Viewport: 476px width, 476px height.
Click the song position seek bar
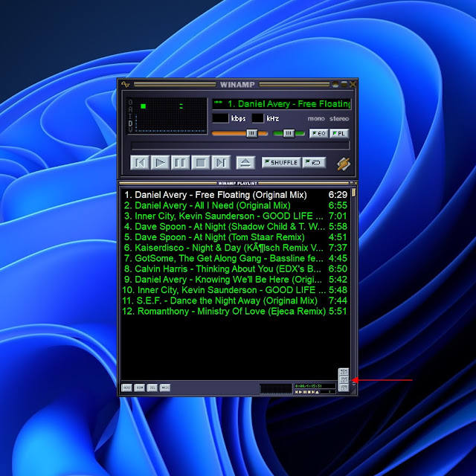pos(240,146)
